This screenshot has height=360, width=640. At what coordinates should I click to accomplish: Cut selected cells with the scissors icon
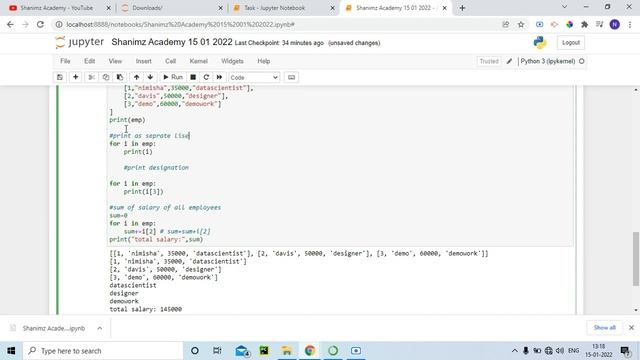pos(91,77)
